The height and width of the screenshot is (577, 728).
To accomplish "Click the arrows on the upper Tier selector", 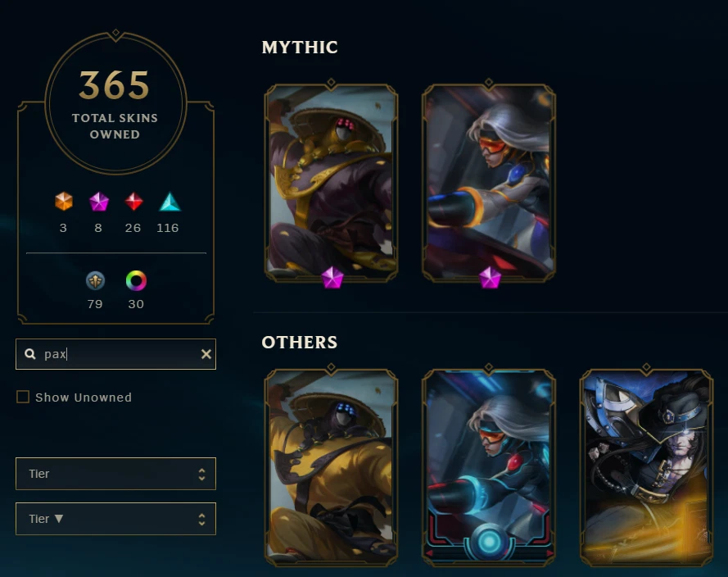I will [201, 474].
